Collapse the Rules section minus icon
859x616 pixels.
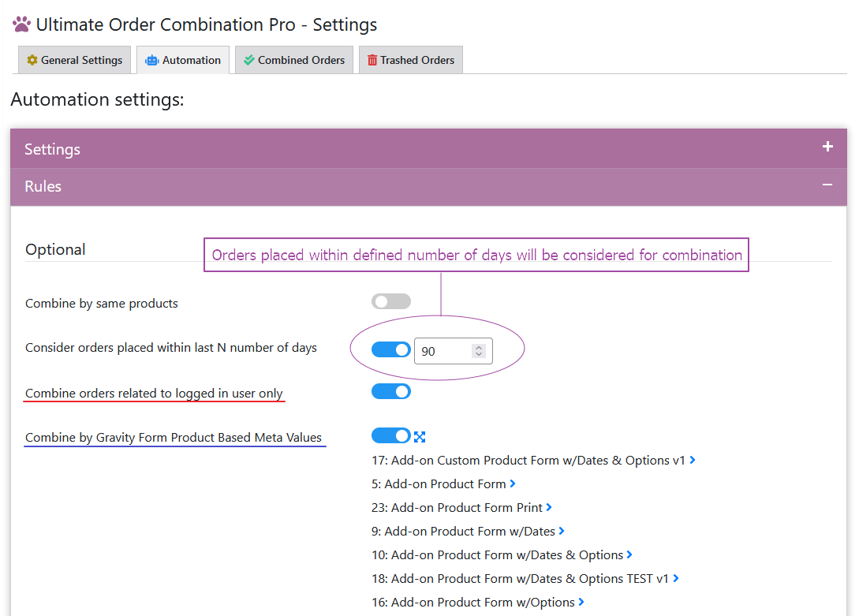click(x=827, y=185)
